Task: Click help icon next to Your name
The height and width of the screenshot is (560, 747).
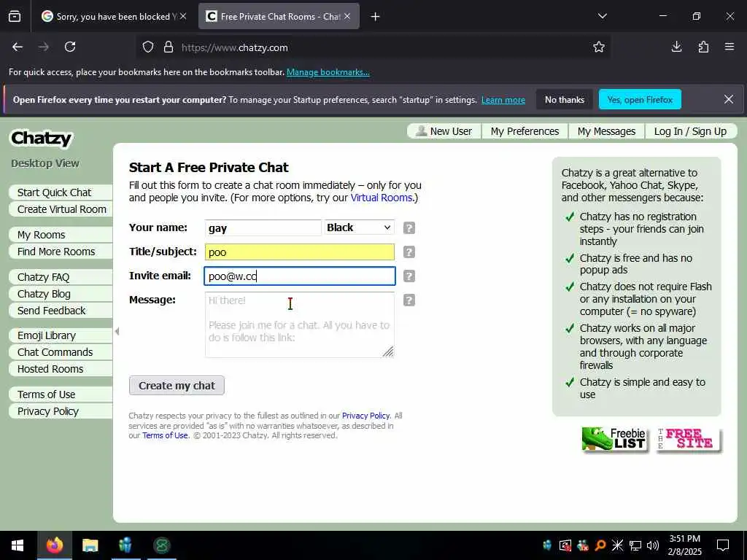Action: [x=409, y=227]
